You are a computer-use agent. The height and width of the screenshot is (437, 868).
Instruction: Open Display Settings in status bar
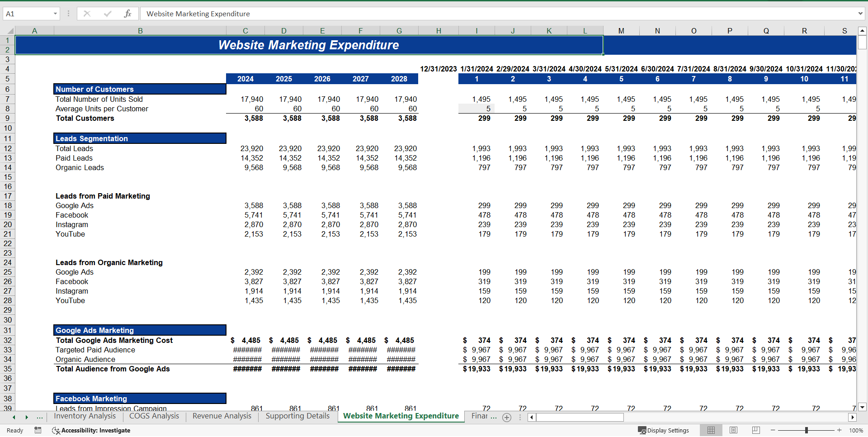pos(664,430)
